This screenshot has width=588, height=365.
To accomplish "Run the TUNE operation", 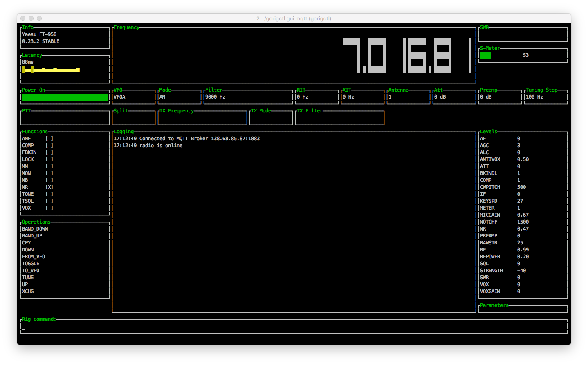I will pos(28,278).
